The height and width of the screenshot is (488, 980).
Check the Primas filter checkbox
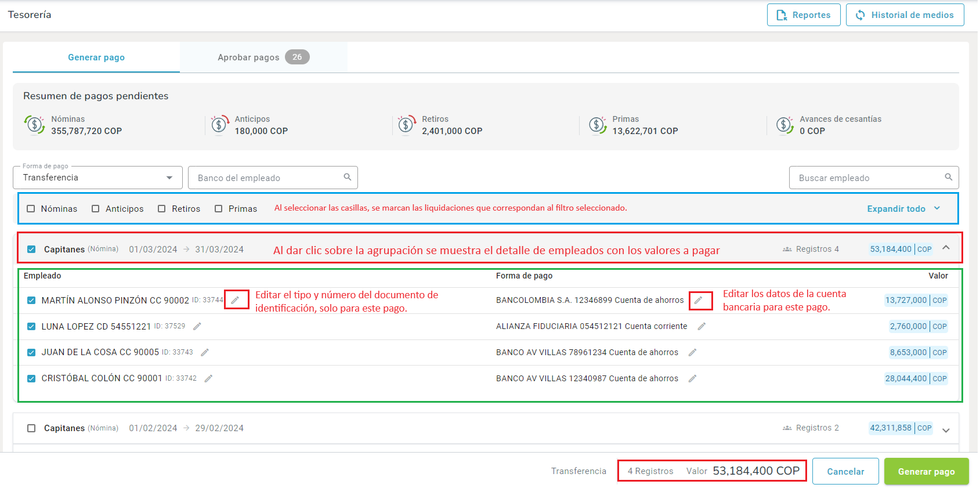pos(218,208)
